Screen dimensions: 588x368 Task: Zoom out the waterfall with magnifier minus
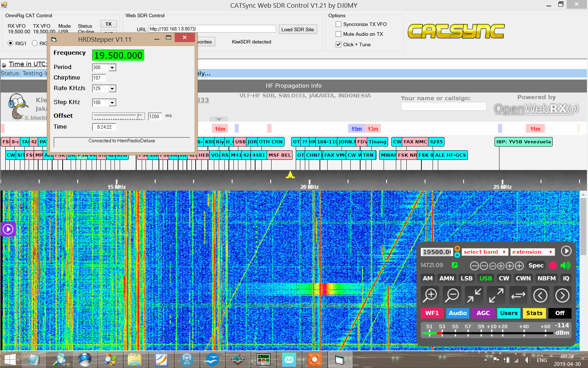click(x=452, y=295)
